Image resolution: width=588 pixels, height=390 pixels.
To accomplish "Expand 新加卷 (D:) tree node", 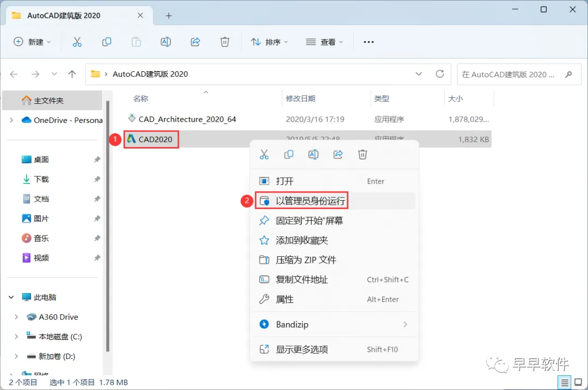I will (16, 356).
